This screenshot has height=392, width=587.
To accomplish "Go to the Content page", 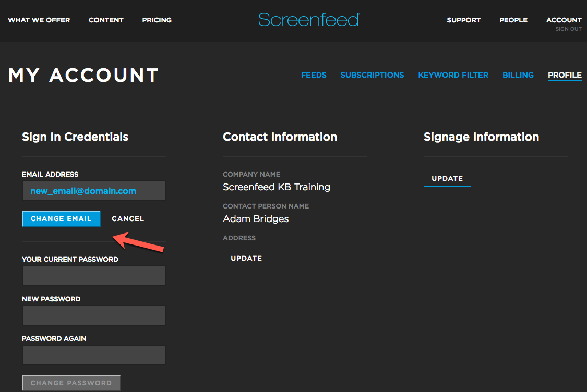I will point(106,20).
